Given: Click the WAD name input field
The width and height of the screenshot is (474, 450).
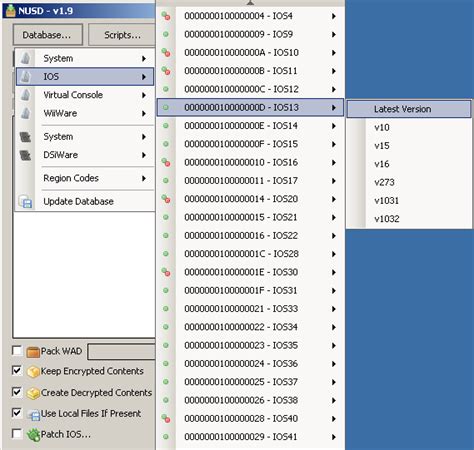Looking at the screenshot, I should [x=121, y=352].
